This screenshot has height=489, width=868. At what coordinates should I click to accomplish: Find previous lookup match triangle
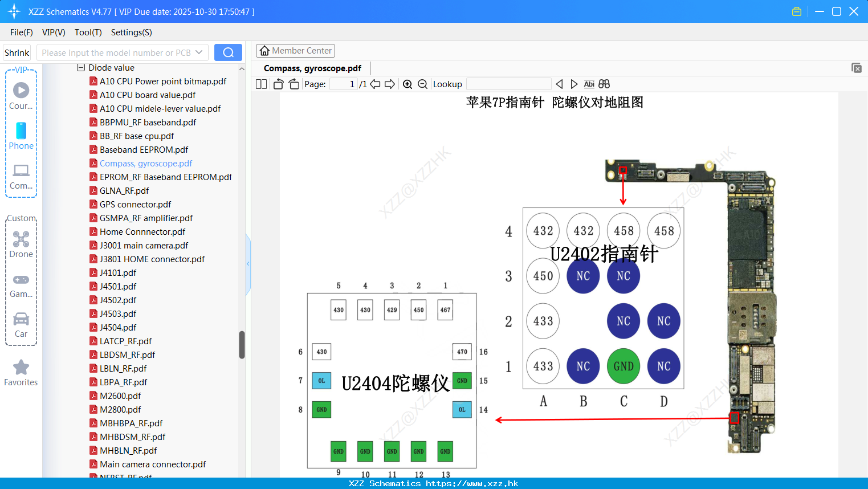(x=559, y=84)
